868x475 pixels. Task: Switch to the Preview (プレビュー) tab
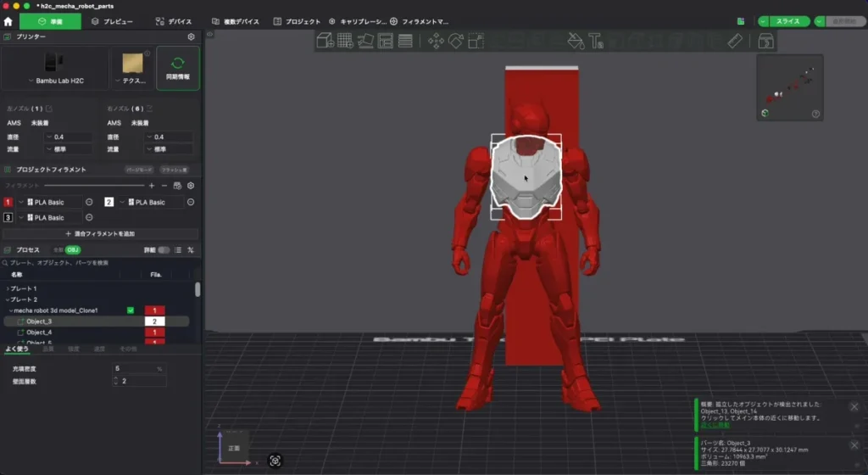point(113,21)
